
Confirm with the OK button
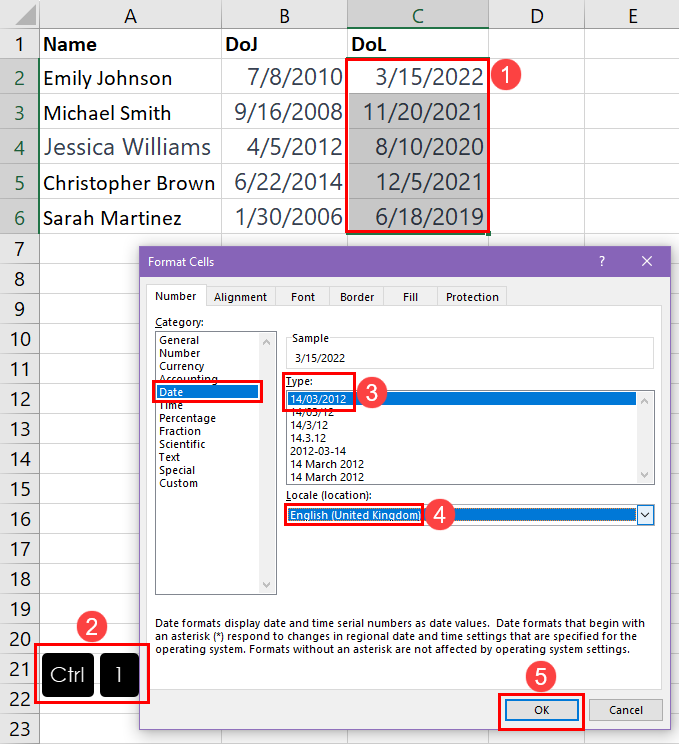point(541,710)
